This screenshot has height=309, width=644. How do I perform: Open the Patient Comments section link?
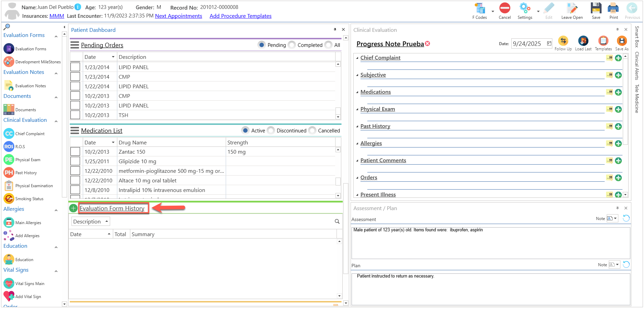point(383,160)
